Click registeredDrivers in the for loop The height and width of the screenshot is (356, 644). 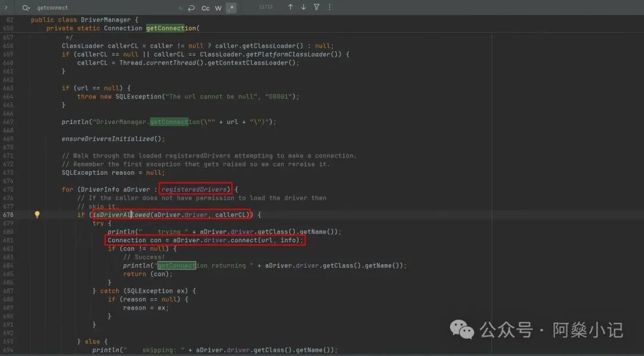tap(196, 189)
